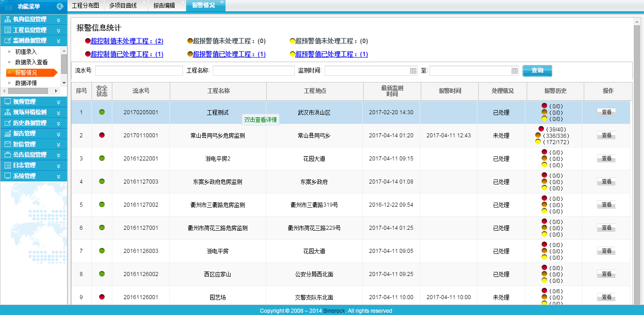Viewport: 644px width, 315px height.
Task: Click the 报告管理 chart icon
Action: click(x=7, y=134)
